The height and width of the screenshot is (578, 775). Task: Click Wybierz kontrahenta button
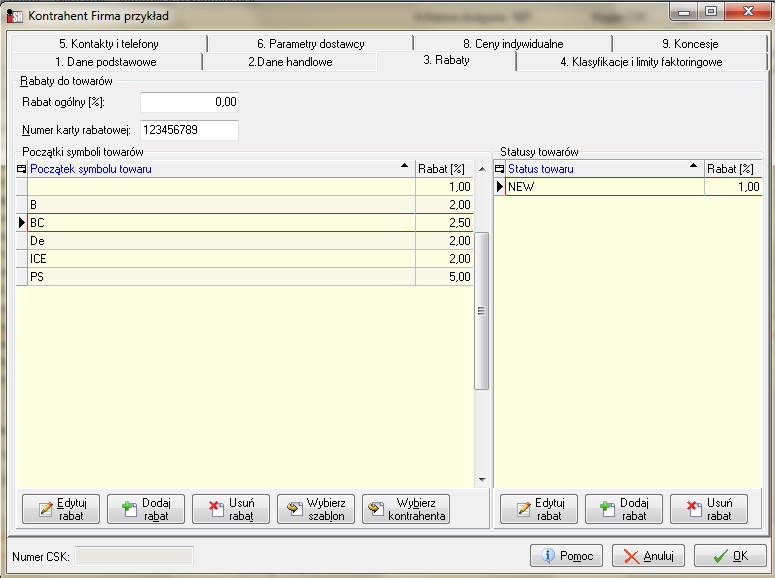(406, 509)
